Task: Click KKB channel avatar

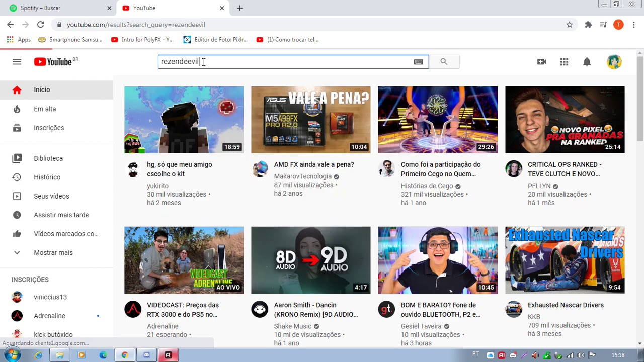Action: tap(514, 310)
